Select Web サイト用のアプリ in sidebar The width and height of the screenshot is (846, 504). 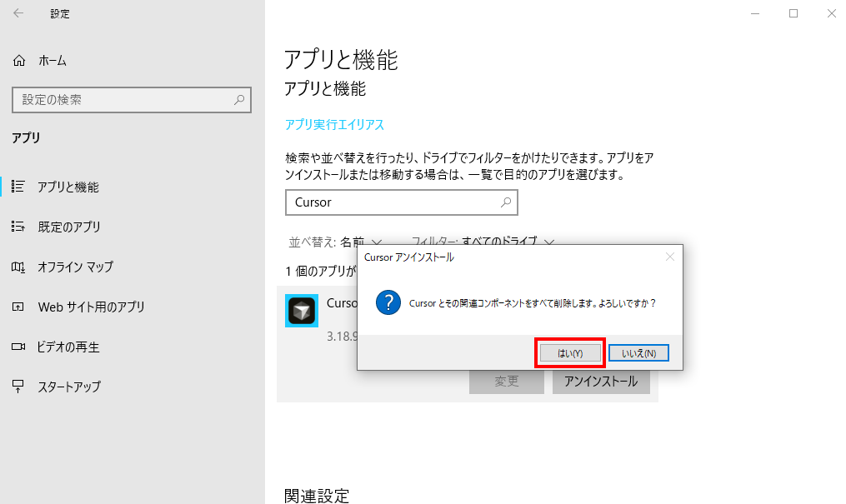coord(91,307)
